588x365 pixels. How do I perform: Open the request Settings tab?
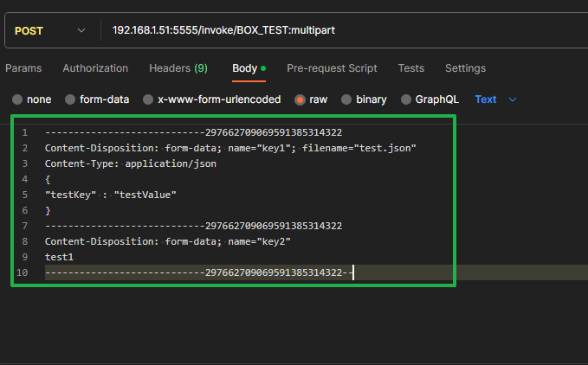(465, 68)
